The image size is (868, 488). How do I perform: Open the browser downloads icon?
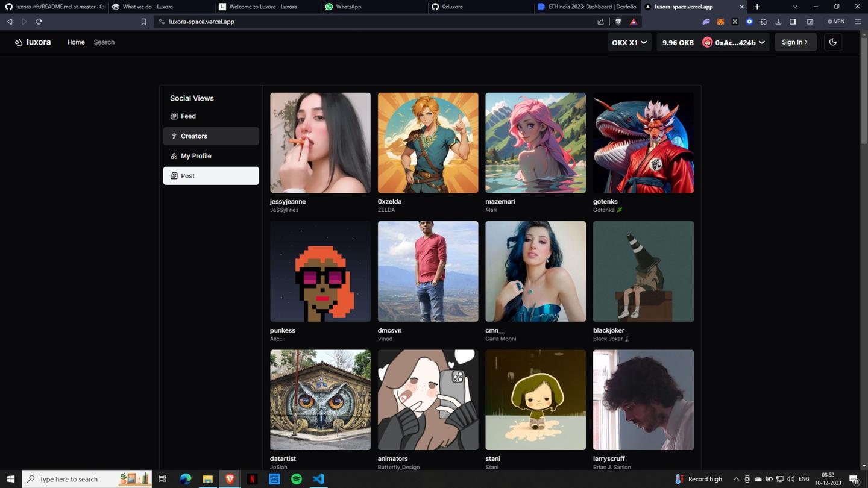778,22
